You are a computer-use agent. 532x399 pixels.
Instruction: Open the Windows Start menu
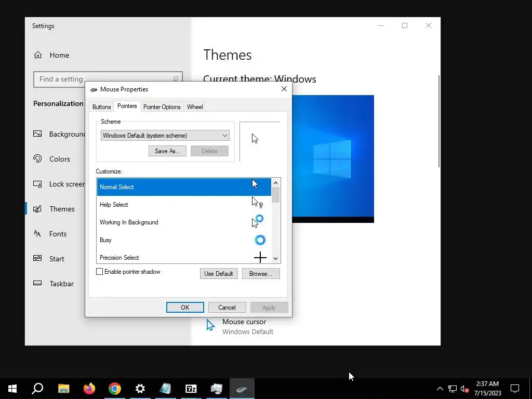click(x=12, y=389)
